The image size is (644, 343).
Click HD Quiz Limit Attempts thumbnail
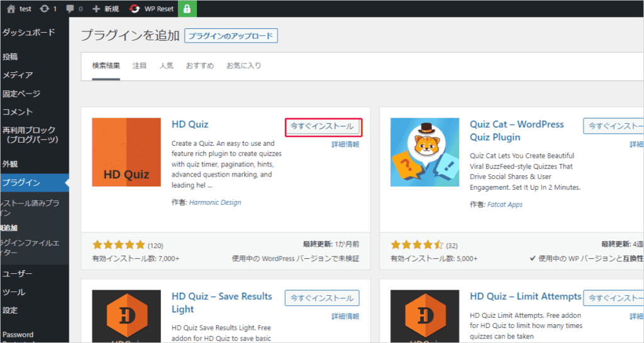425,317
